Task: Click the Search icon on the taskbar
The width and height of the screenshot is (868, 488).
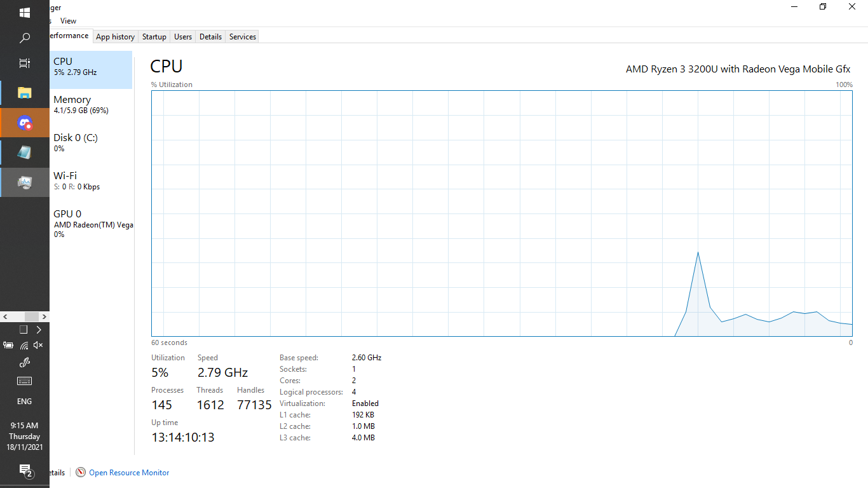Action: (x=25, y=37)
